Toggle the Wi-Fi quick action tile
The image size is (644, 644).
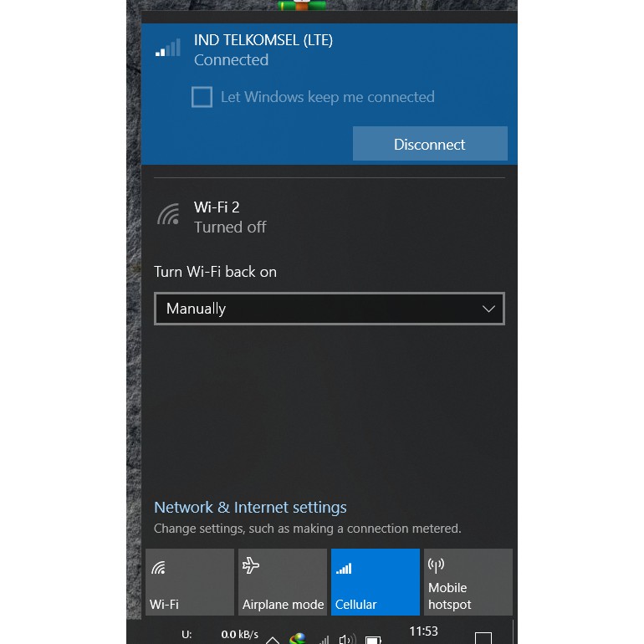[190, 582]
